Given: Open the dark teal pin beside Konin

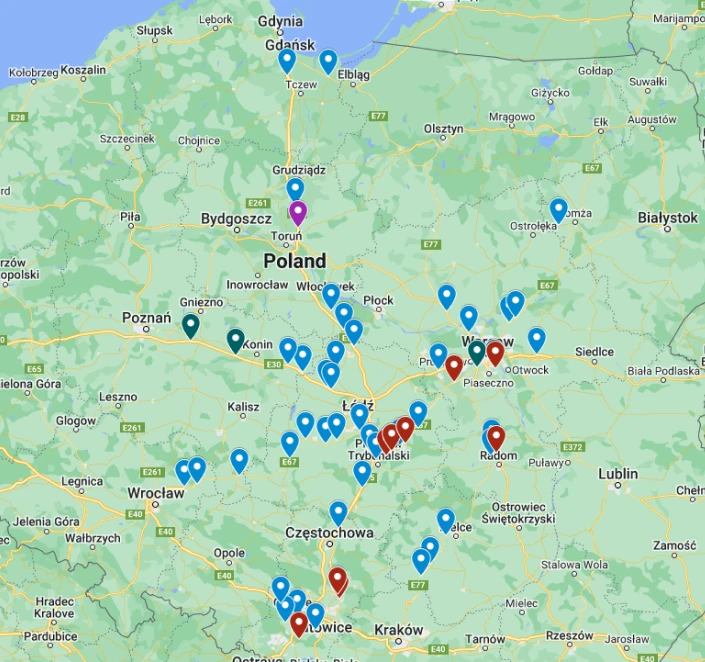Looking at the screenshot, I should pos(235,341).
